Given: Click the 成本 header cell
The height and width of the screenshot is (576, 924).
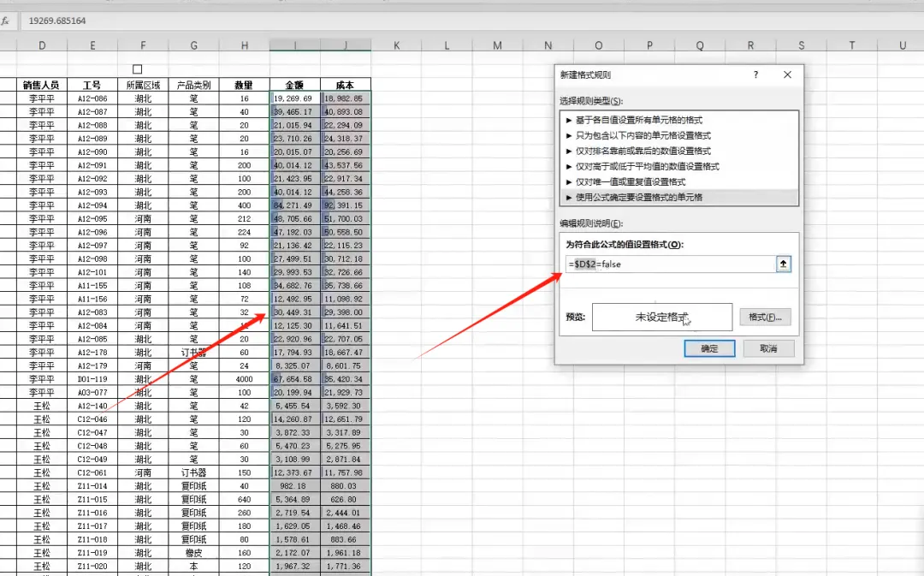Looking at the screenshot, I should coord(346,85).
